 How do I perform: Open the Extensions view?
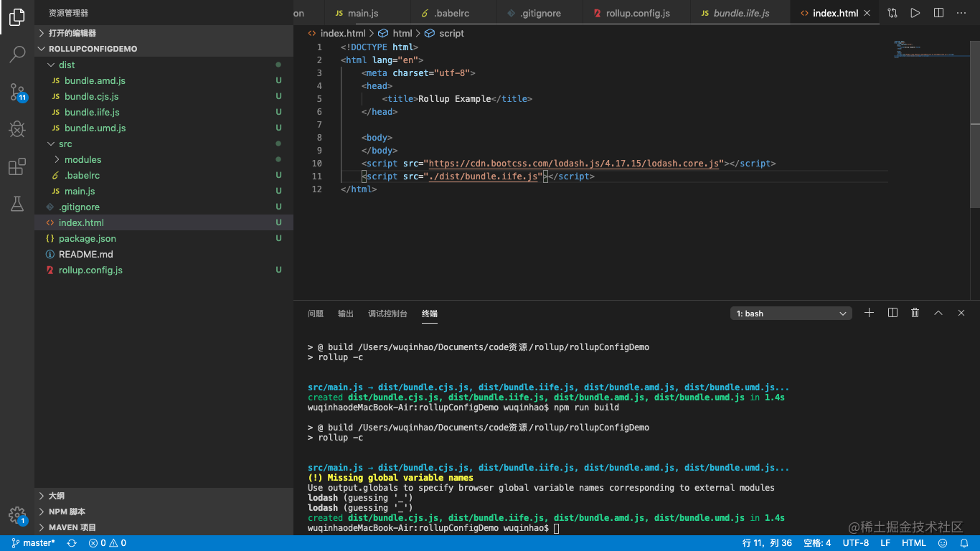tap(17, 167)
